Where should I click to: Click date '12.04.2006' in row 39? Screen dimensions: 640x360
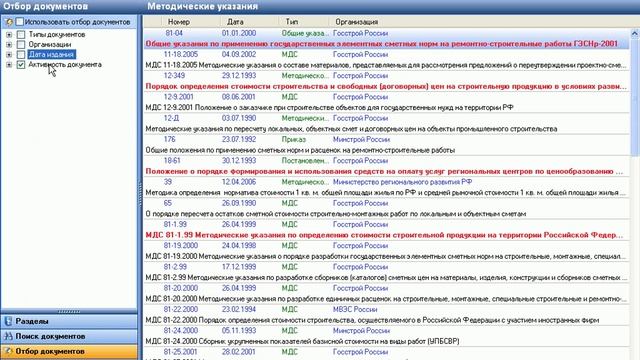[239, 182]
